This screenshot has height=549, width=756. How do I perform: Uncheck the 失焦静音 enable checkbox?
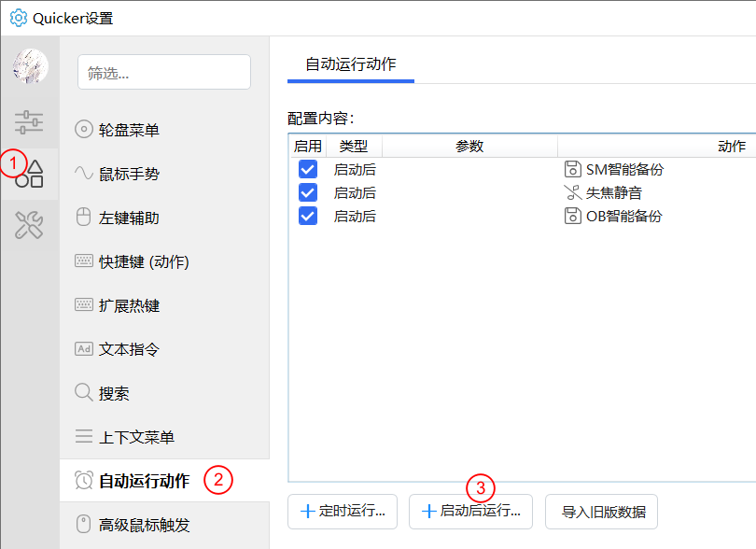click(x=308, y=192)
